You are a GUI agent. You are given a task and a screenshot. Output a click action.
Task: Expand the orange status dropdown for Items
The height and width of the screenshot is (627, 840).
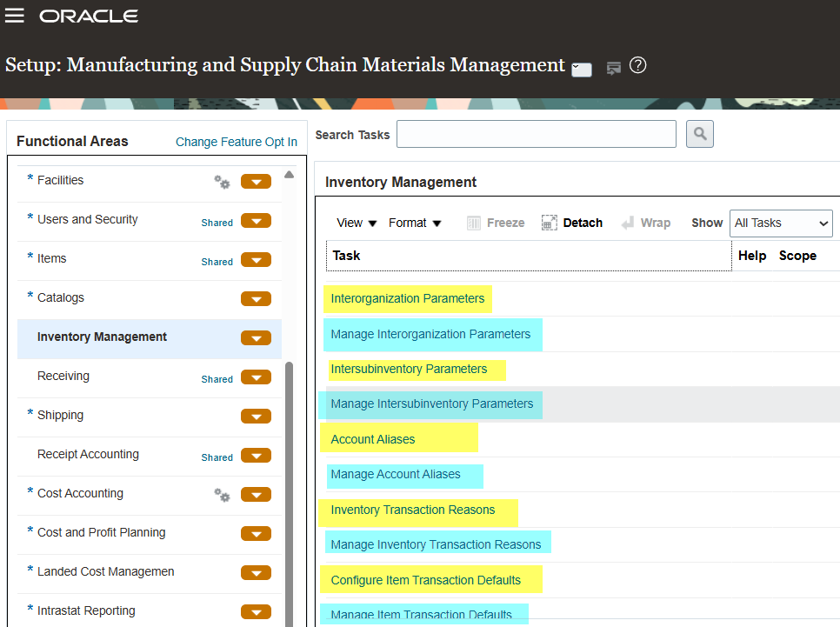[x=256, y=260]
